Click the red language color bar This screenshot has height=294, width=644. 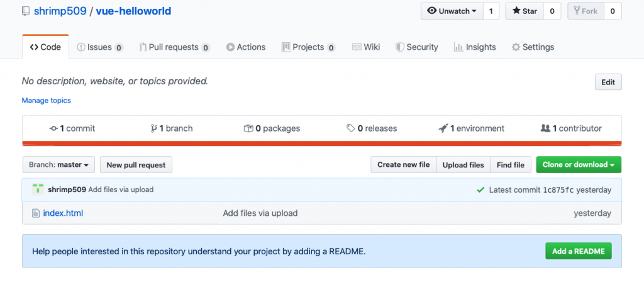click(x=322, y=144)
